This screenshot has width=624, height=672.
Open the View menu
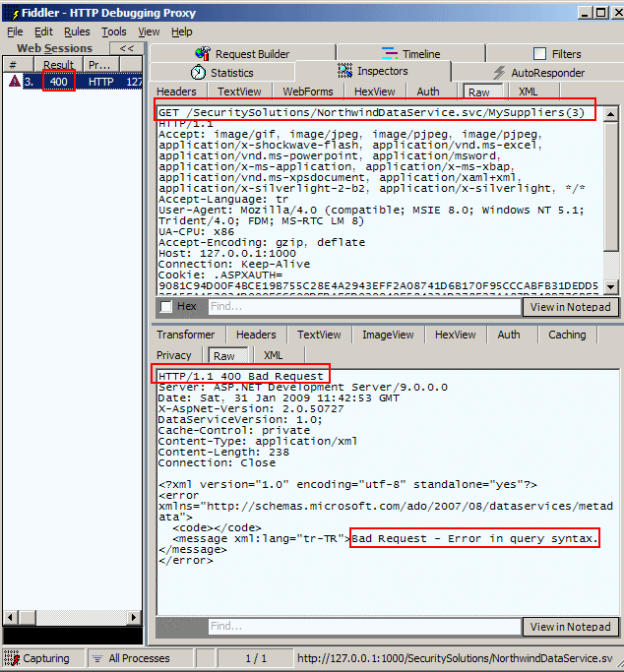tap(149, 31)
